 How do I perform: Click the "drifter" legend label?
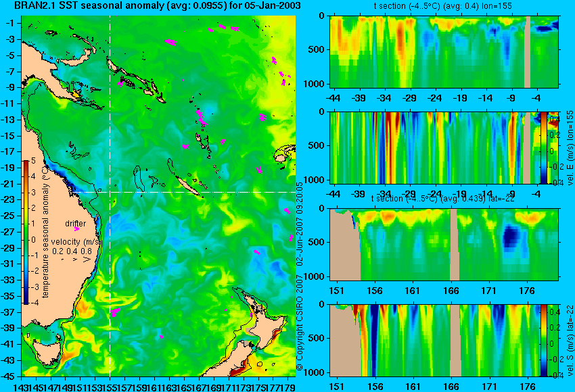pyautogui.click(x=76, y=224)
